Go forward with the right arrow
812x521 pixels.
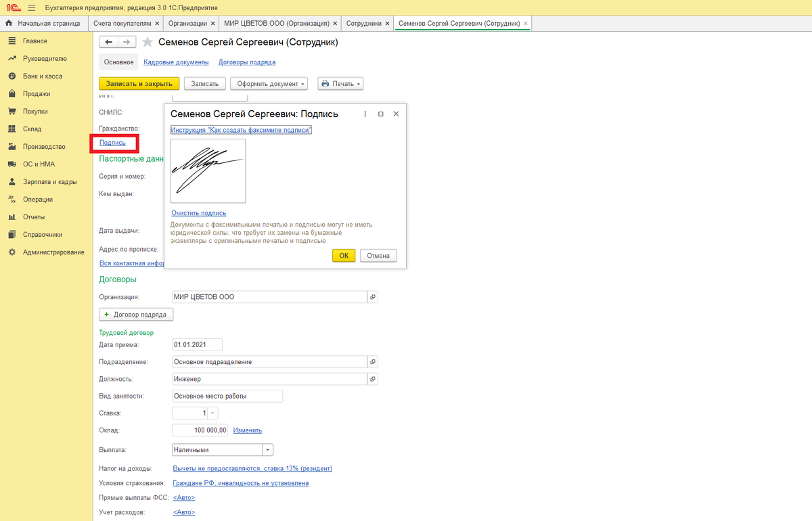(127, 42)
